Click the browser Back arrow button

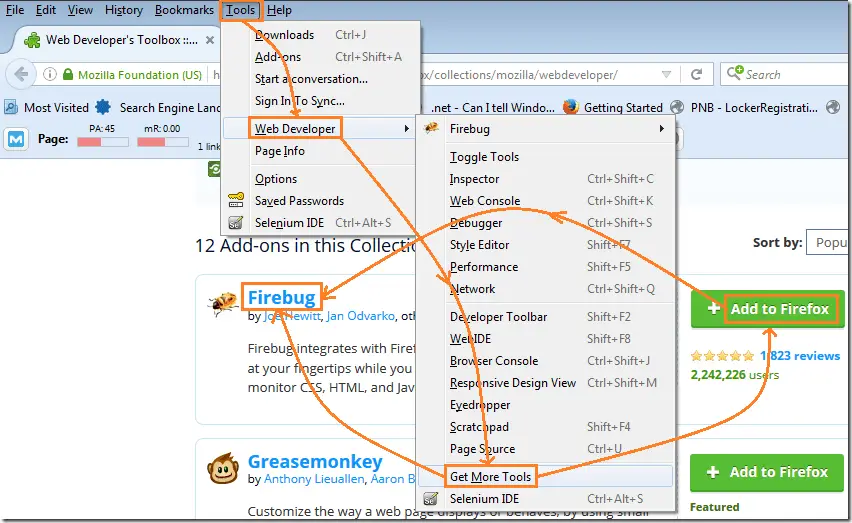pos(21,74)
